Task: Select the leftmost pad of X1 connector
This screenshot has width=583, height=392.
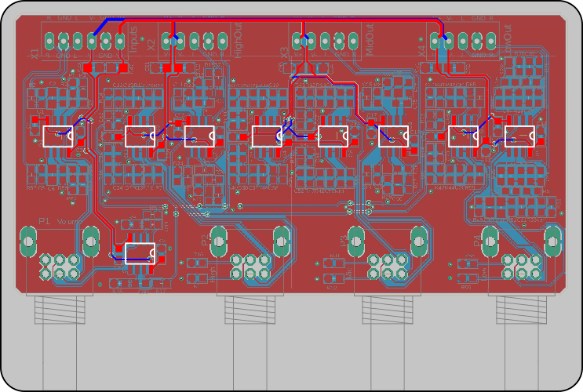Action: (x=49, y=40)
